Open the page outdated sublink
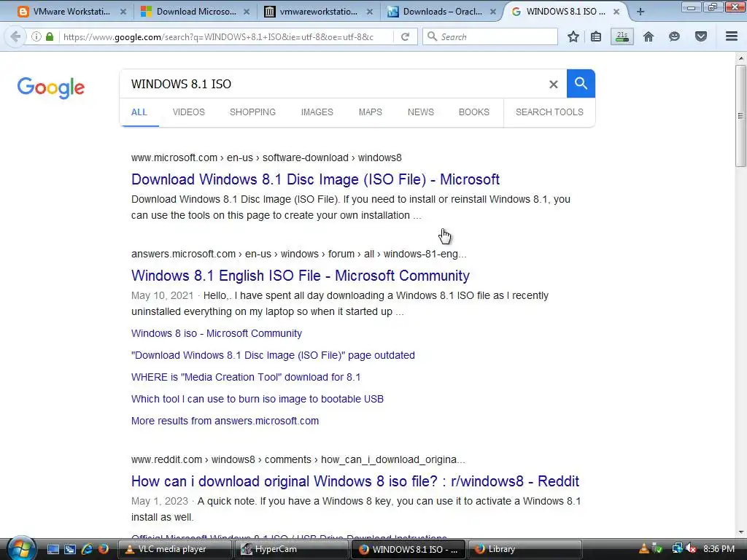 (x=273, y=355)
